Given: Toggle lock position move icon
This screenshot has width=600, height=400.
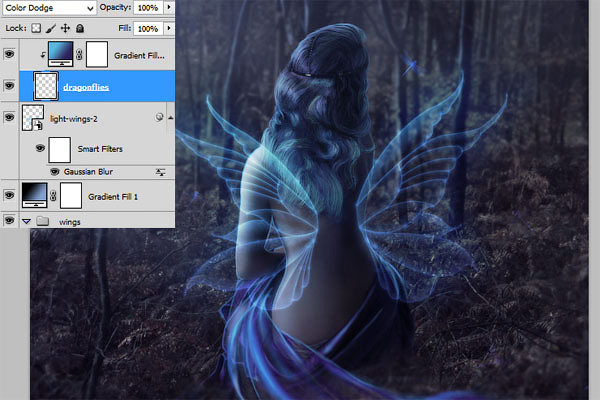Looking at the screenshot, I should coord(65,28).
